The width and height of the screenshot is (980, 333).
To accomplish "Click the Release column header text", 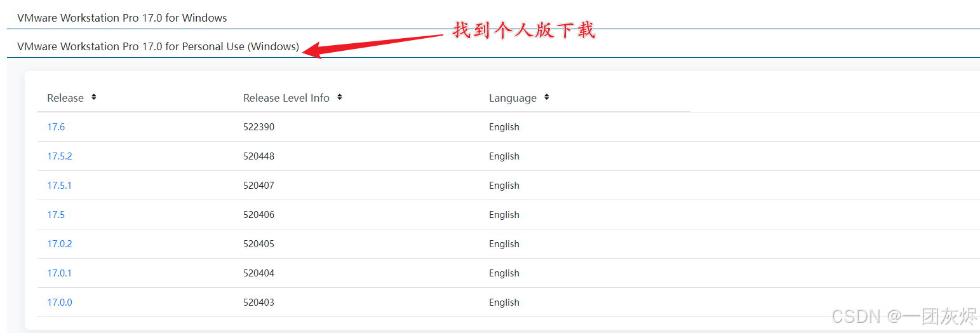I will tap(65, 98).
